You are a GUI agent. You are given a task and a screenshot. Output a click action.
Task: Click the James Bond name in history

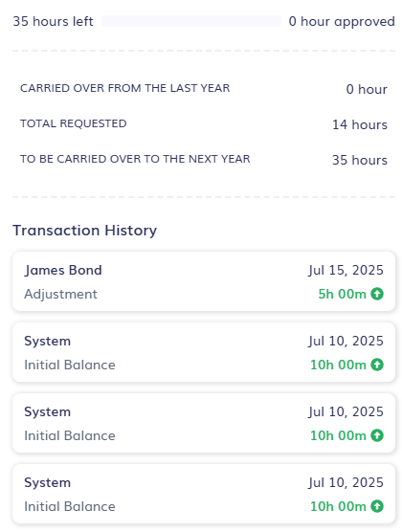[x=63, y=271]
